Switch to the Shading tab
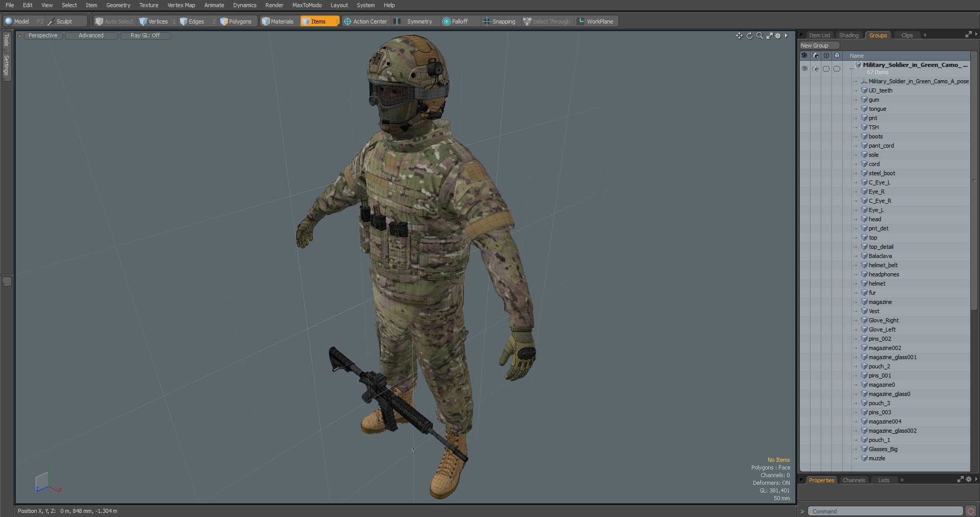980x517 pixels. coord(849,35)
